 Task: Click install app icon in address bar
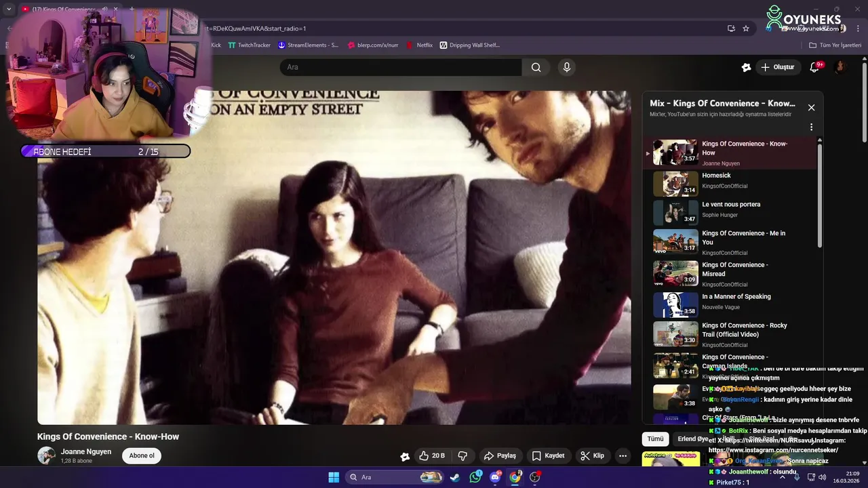tap(731, 28)
